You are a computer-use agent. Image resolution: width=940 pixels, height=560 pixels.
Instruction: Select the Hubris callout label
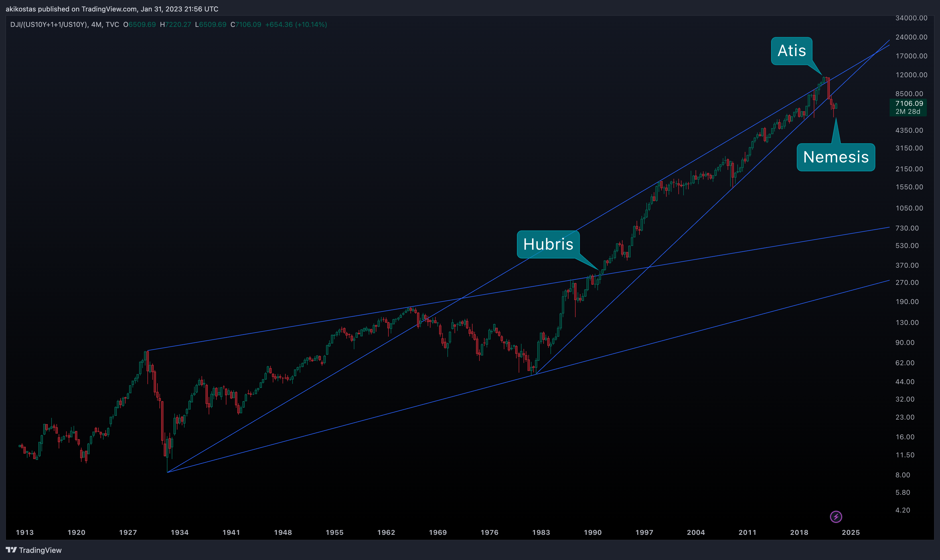click(x=548, y=244)
